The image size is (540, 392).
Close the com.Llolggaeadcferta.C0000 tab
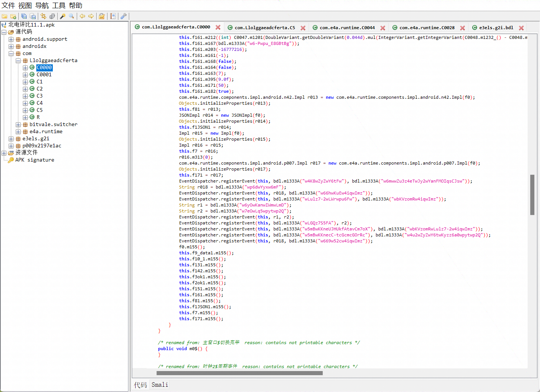[x=218, y=27]
